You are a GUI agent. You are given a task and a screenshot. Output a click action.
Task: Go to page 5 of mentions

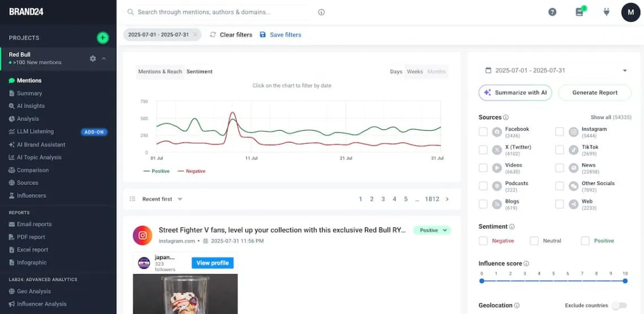coord(406,199)
